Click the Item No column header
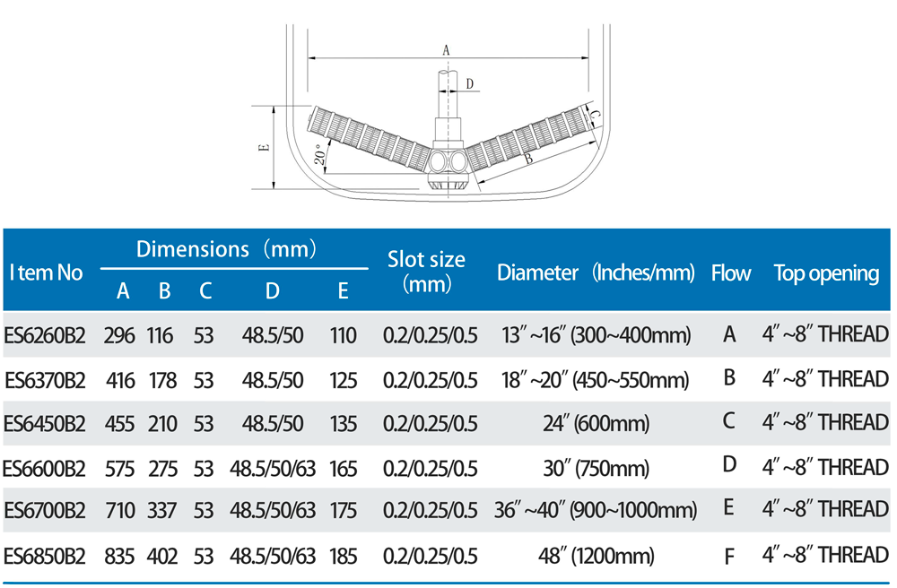 click(47, 272)
